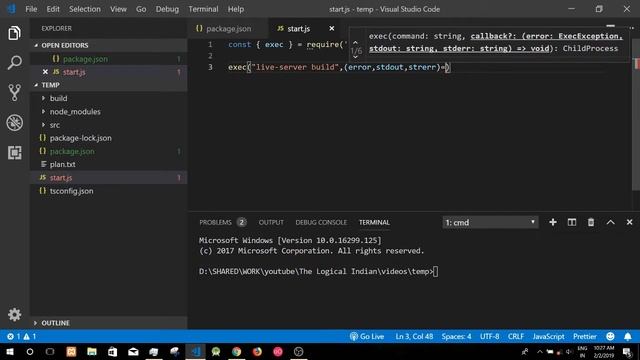Click Prettier in status bar
640x360 pixels.
tap(584, 336)
